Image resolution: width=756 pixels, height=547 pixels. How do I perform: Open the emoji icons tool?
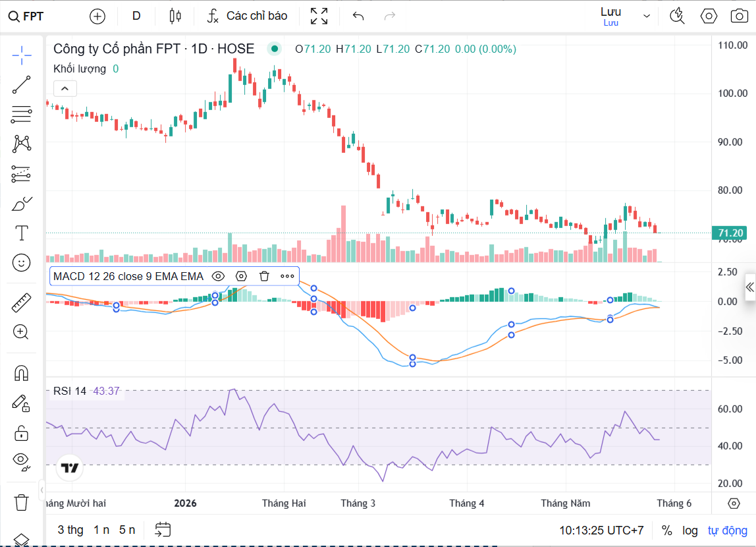[22, 263]
